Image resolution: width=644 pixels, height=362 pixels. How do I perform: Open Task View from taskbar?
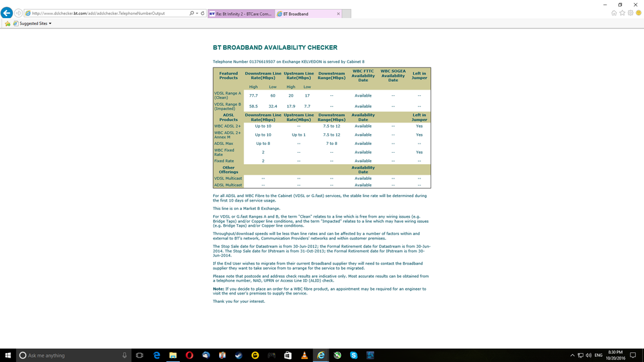click(140, 355)
